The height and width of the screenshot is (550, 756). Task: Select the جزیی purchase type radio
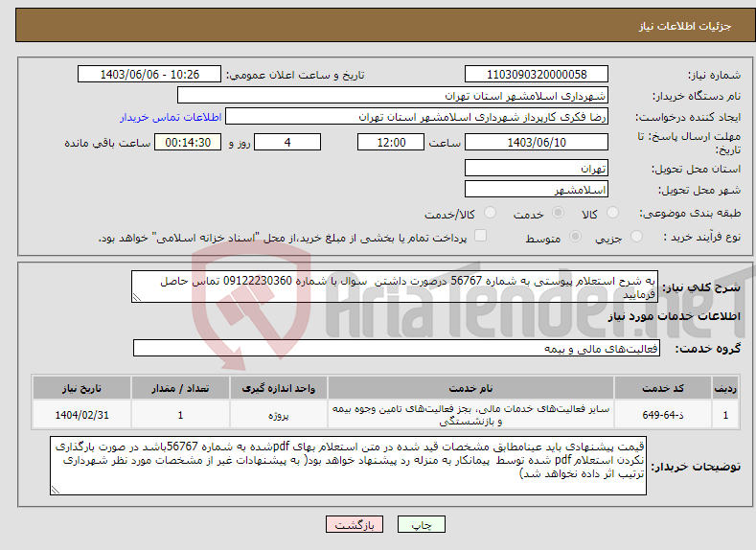click(636, 237)
